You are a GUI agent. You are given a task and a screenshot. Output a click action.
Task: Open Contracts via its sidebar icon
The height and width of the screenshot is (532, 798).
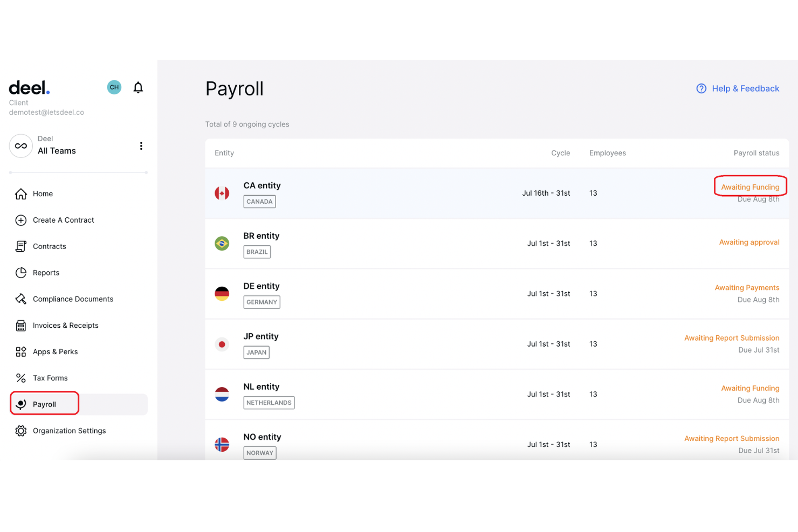20,246
